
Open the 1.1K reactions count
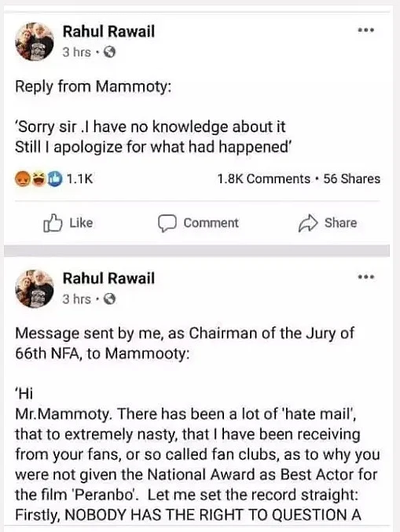point(79,179)
